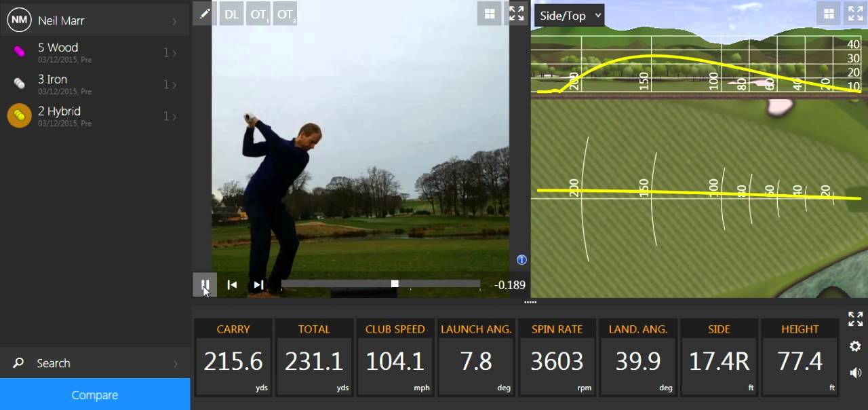Click the Compare button

pos(95,395)
